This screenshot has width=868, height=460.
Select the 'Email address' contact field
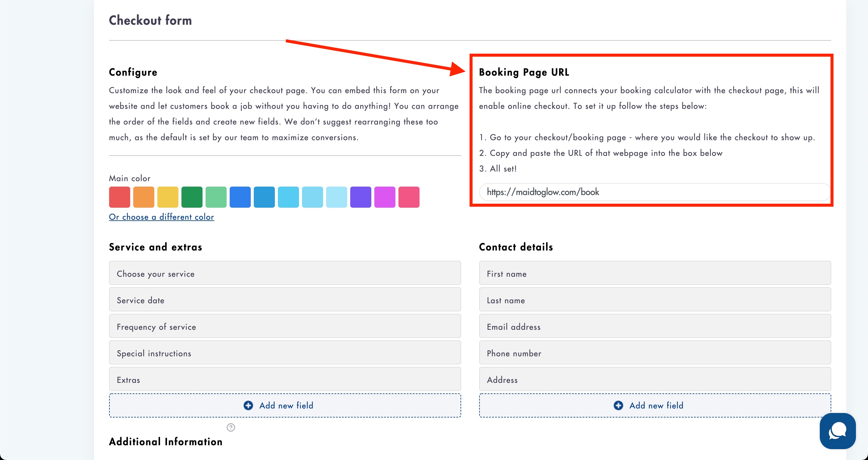point(655,326)
